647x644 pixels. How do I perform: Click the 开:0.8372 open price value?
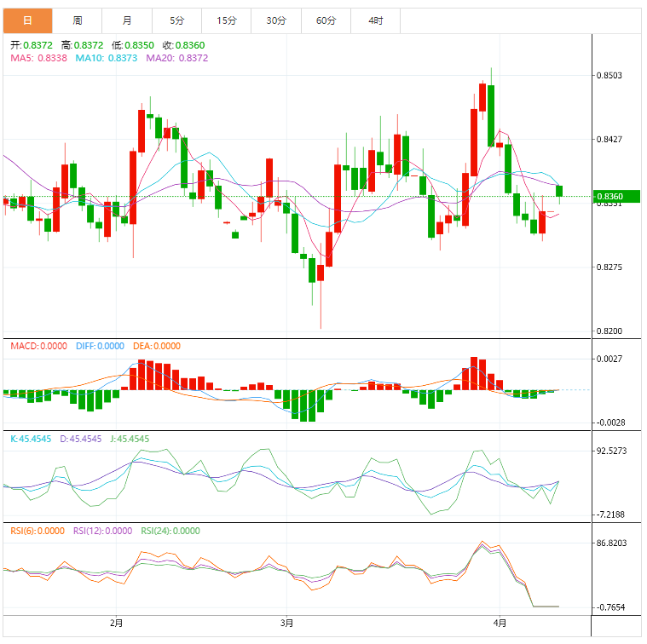click(32, 45)
